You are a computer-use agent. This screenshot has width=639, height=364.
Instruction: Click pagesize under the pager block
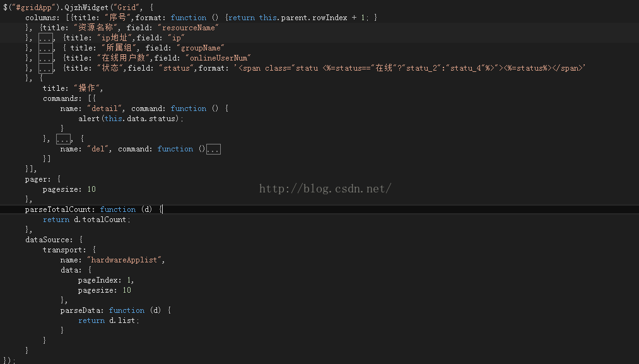click(60, 189)
